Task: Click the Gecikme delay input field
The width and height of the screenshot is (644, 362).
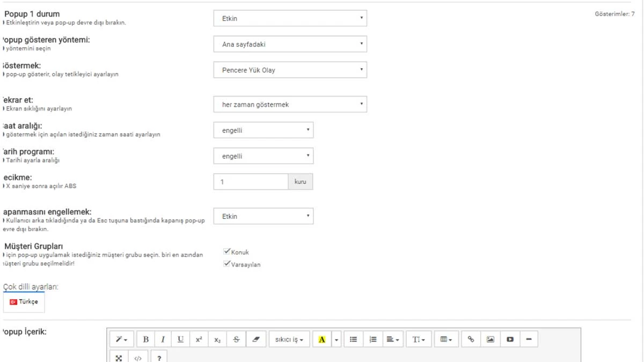Action: pos(251,182)
